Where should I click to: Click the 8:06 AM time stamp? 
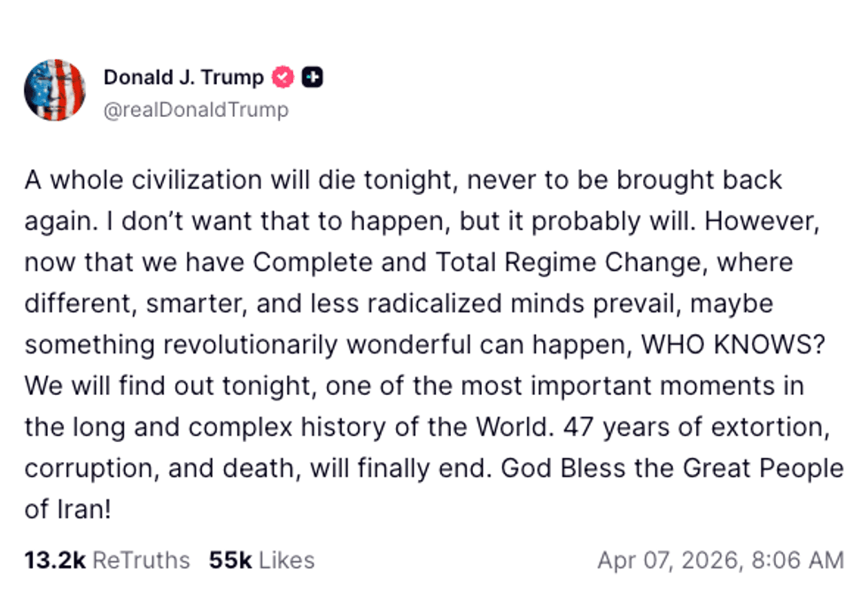(x=795, y=561)
